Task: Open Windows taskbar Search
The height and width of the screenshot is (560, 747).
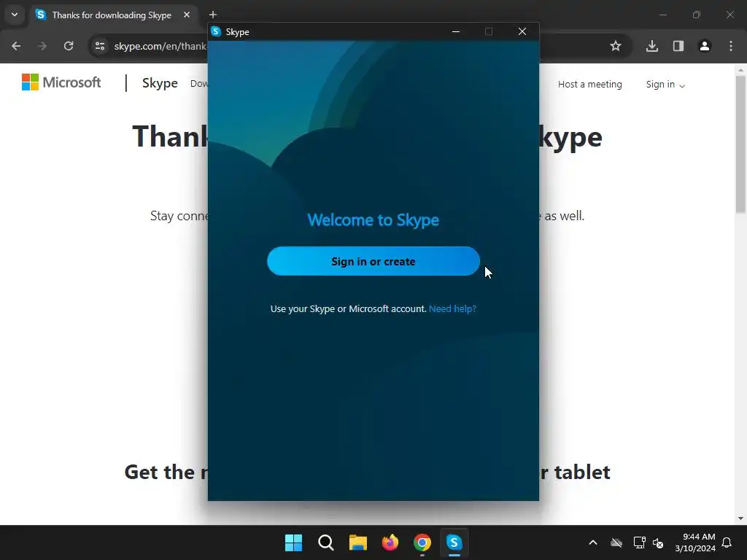Action: (x=326, y=542)
